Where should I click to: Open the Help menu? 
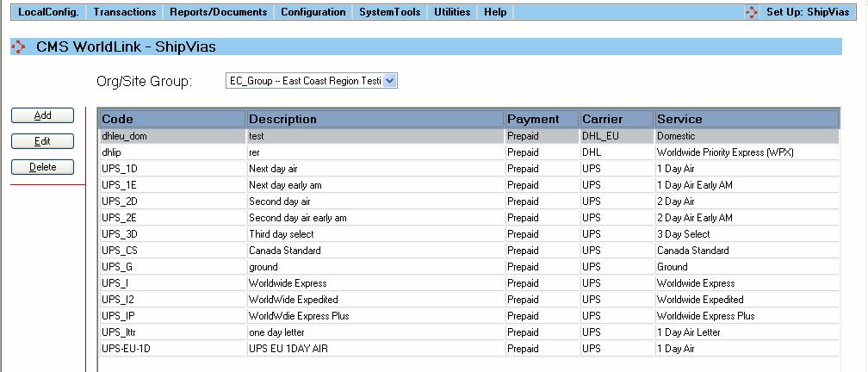coord(495,12)
